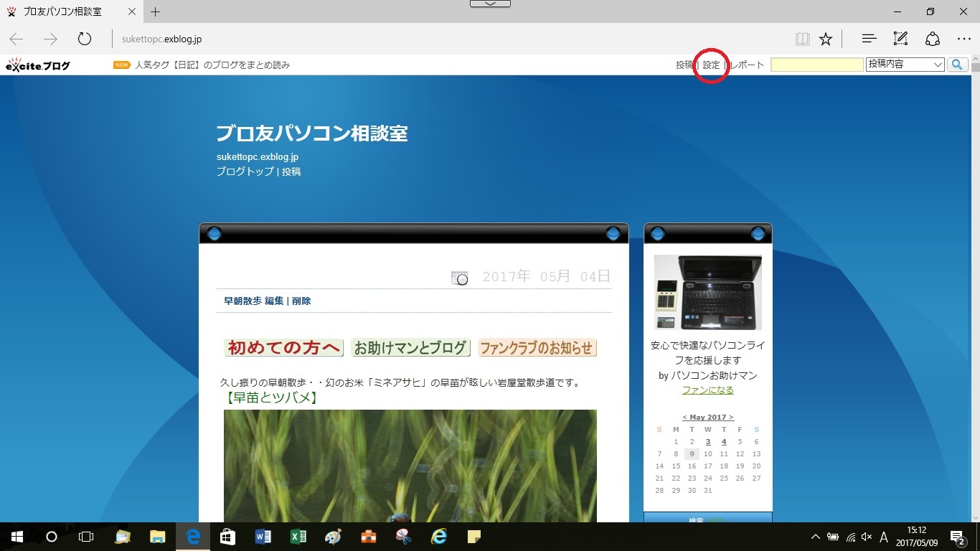Open Action Center notification icon
980x551 pixels.
click(958, 537)
